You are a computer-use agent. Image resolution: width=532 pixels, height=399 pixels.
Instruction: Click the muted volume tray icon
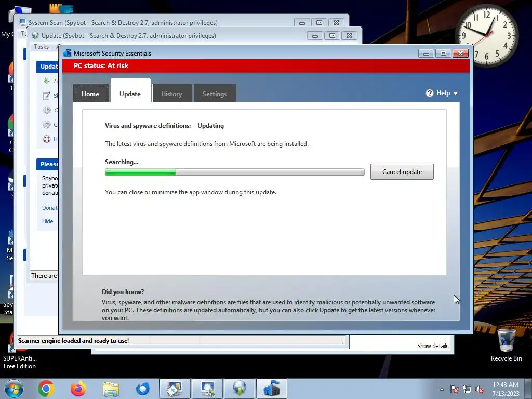480,390
